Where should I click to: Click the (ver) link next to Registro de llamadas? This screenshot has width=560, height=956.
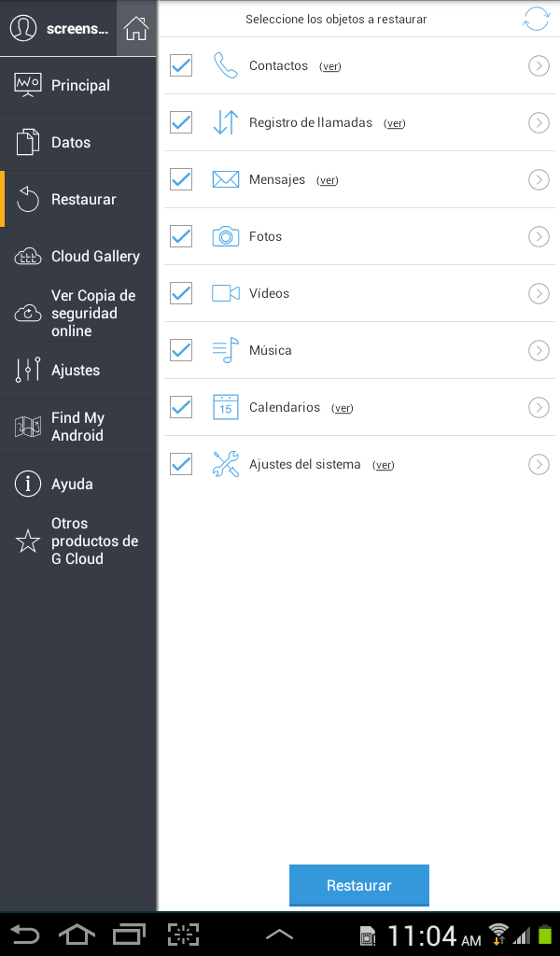tap(394, 123)
